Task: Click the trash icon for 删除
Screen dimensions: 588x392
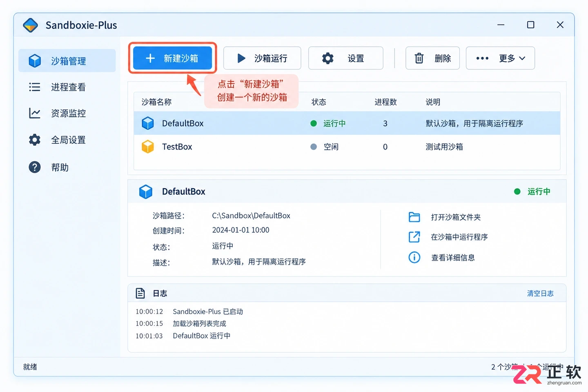Action: click(x=419, y=58)
